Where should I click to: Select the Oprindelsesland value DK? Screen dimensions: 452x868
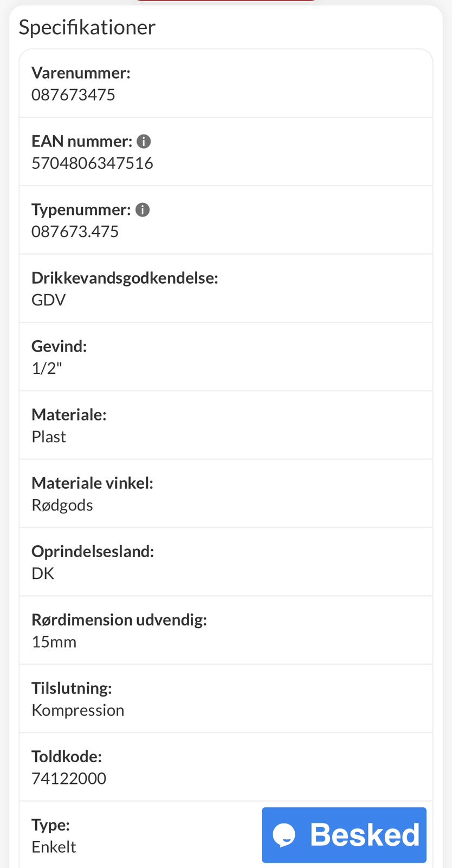[x=43, y=572]
